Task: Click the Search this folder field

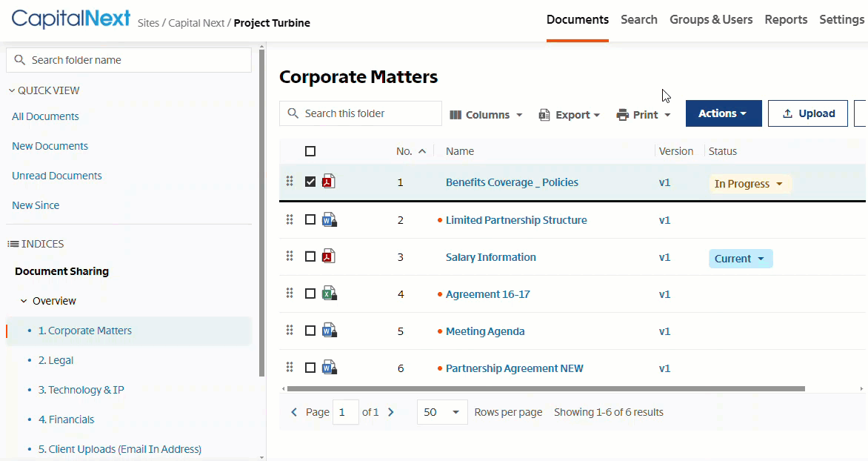Action: click(361, 113)
